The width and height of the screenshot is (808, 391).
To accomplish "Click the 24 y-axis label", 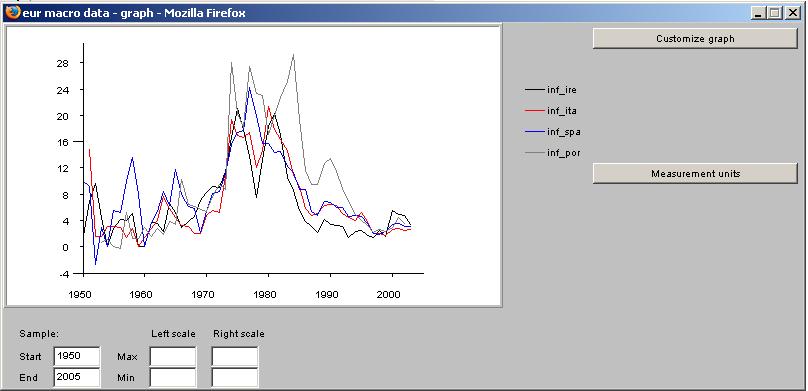I will point(63,90).
